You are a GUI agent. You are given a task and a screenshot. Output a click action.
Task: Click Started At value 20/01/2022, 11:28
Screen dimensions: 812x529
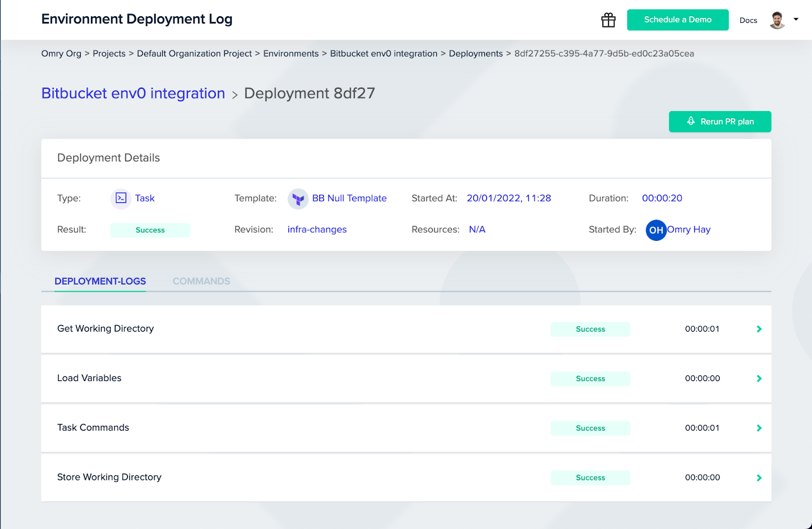click(509, 198)
